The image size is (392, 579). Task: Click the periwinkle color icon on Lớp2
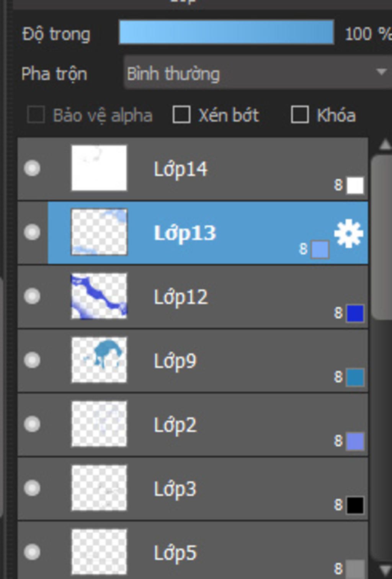click(x=355, y=441)
